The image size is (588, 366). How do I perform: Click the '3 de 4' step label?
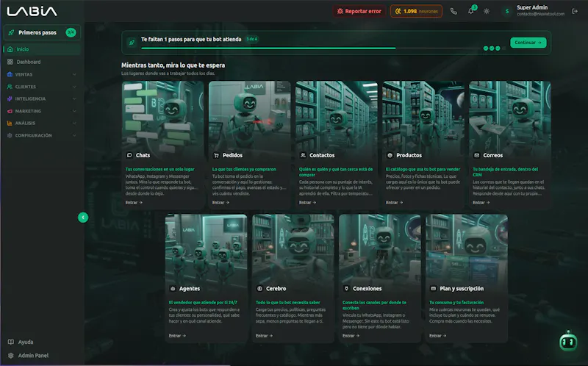252,39
